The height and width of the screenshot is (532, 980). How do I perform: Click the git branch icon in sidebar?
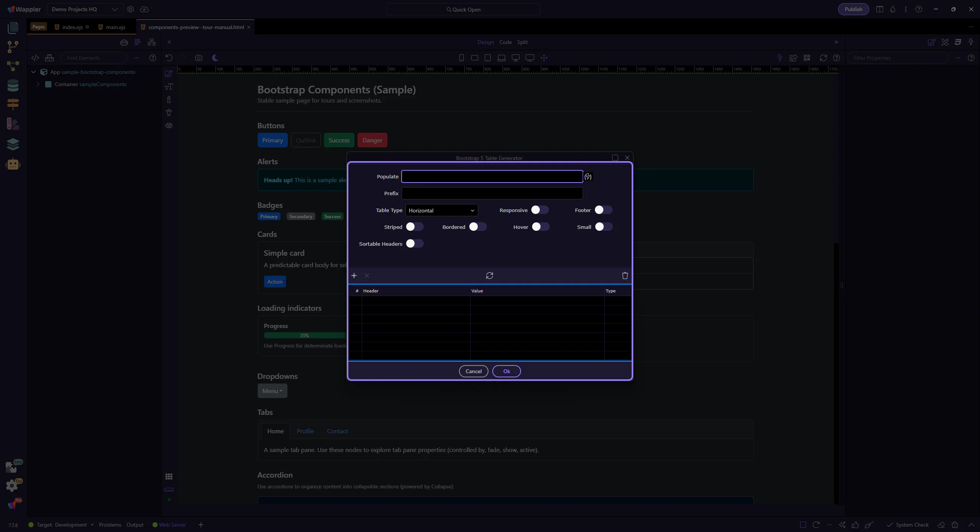pos(13,47)
